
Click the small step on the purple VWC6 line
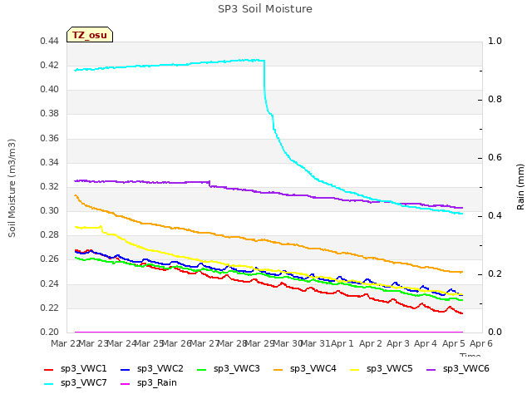209,184
